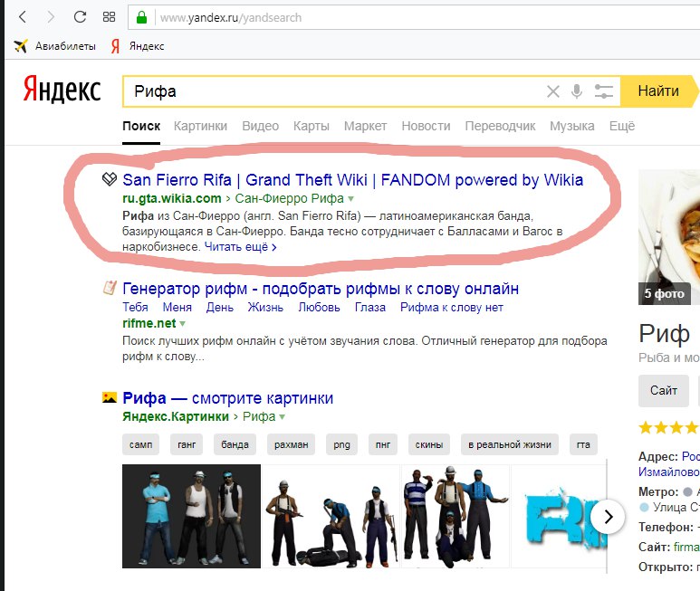The width and height of the screenshot is (700, 591).
Task: Switch to the Маркет tab
Action: point(365,126)
